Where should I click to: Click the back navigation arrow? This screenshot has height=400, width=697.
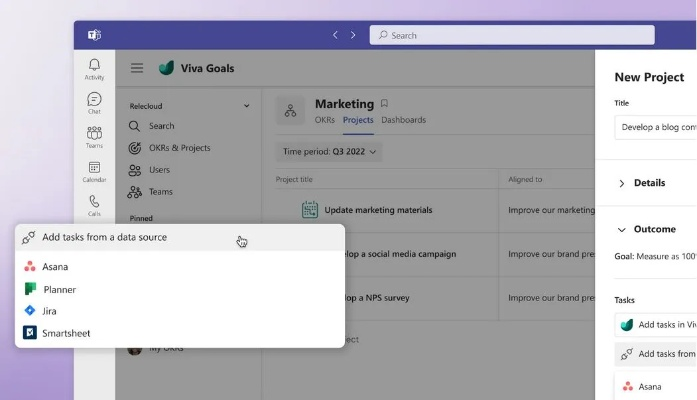click(335, 35)
